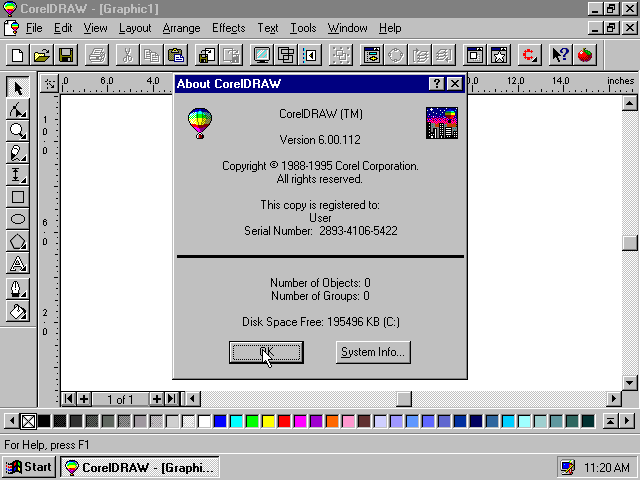Image resolution: width=640 pixels, height=480 pixels.
Task: Open the Windows Start menu
Action: (29, 467)
